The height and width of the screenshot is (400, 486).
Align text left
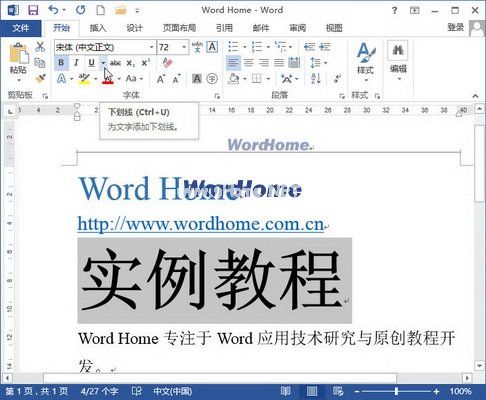tap(233, 62)
